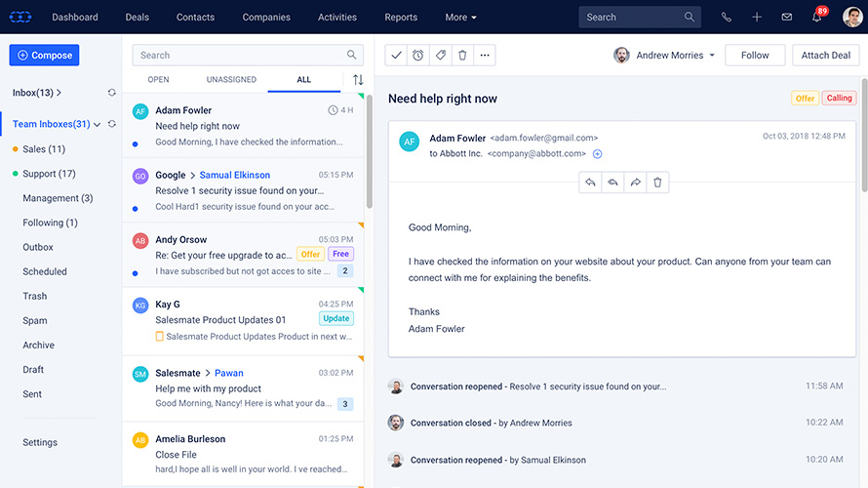Click the Follow button
Image resolution: width=868 pixels, height=488 pixels.
pyautogui.click(x=755, y=56)
